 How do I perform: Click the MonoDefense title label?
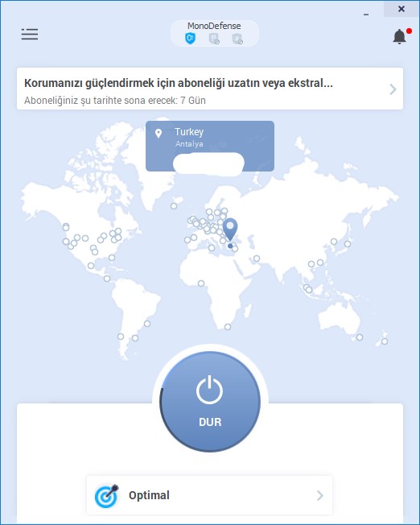(214, 26)
